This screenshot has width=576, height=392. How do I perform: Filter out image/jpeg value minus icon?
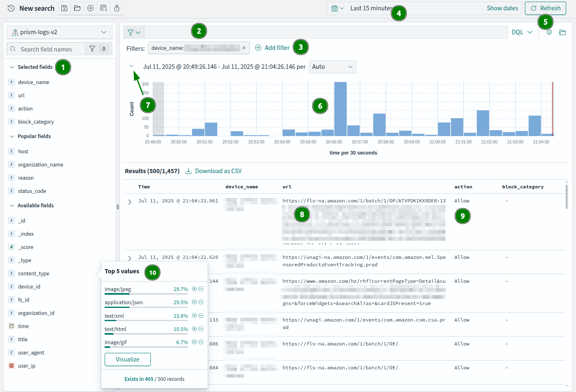[201, 289]
